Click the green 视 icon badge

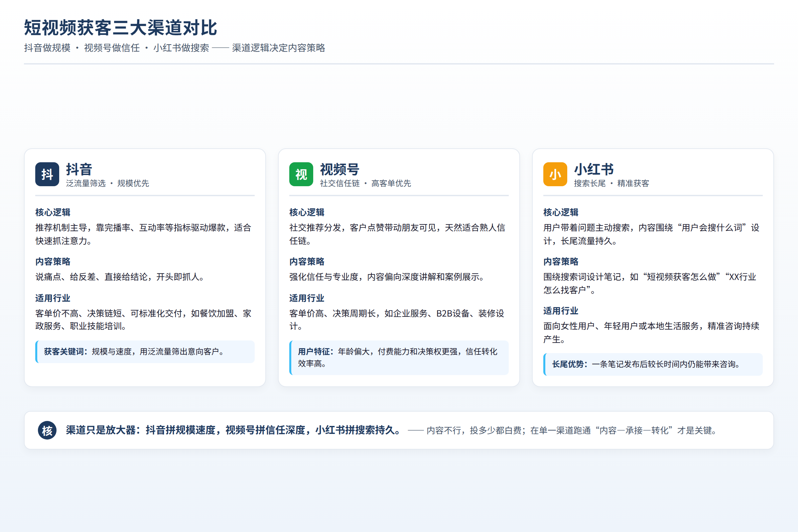pos(301,174)
